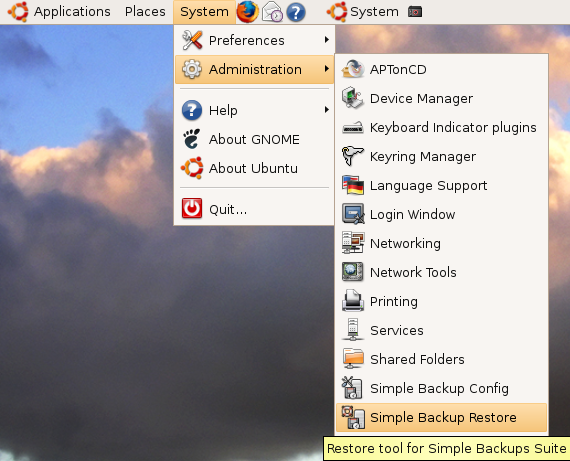Screen dimensions: 570x461
Task: Launch Firefox from the top panel icon
Action: [x=248, y=12]
